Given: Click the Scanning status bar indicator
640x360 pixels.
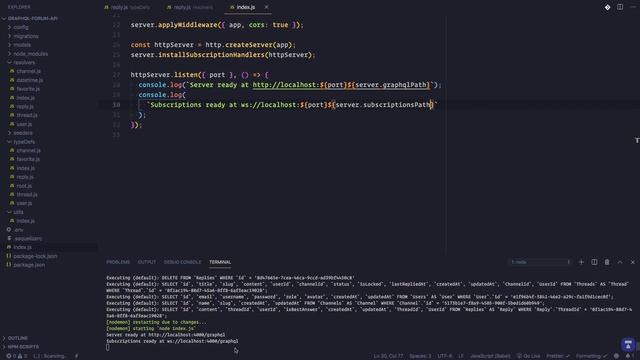Looking at the screenshot, I should pyautogui.click(x=50, y=356).
